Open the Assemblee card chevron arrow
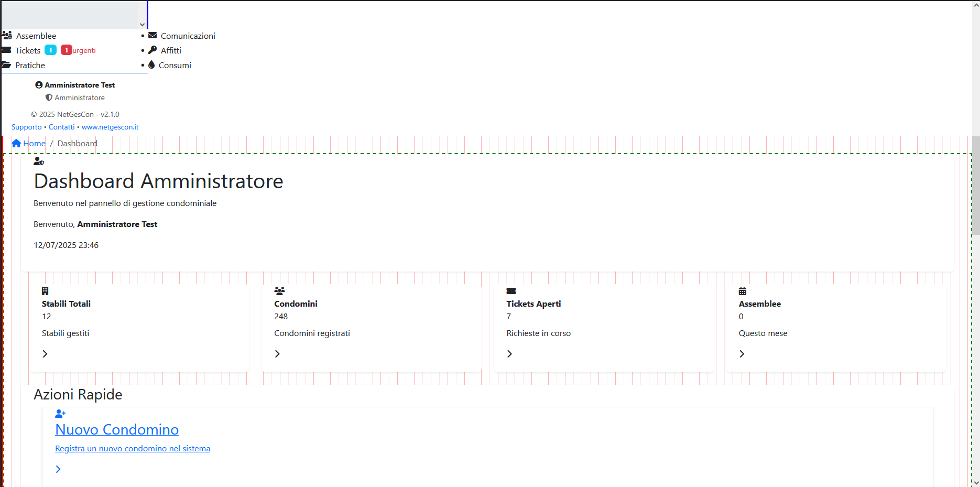980x487 pixels. [742, 354]
